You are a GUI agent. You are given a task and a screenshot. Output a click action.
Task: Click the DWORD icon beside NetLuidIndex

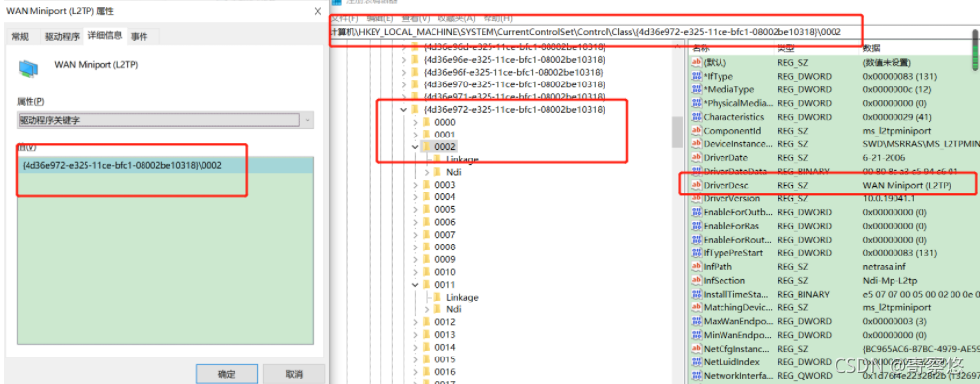click(696, 362)
